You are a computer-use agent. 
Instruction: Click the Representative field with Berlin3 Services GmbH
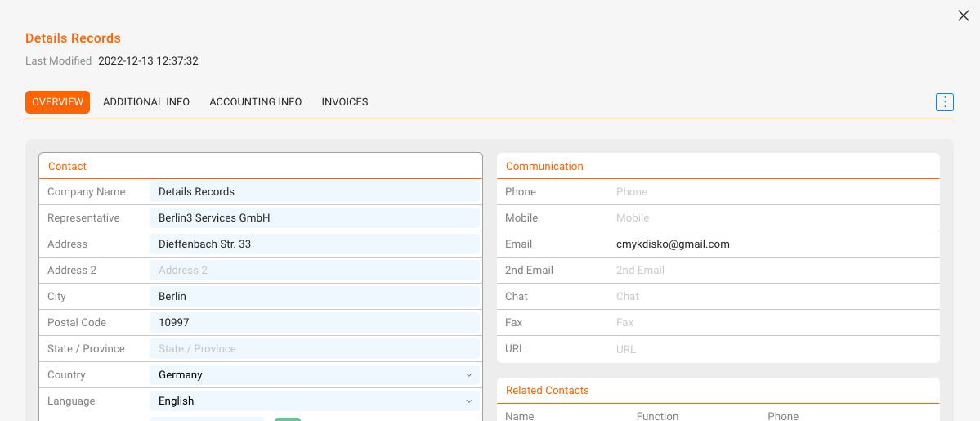click(x=315, y=217)
